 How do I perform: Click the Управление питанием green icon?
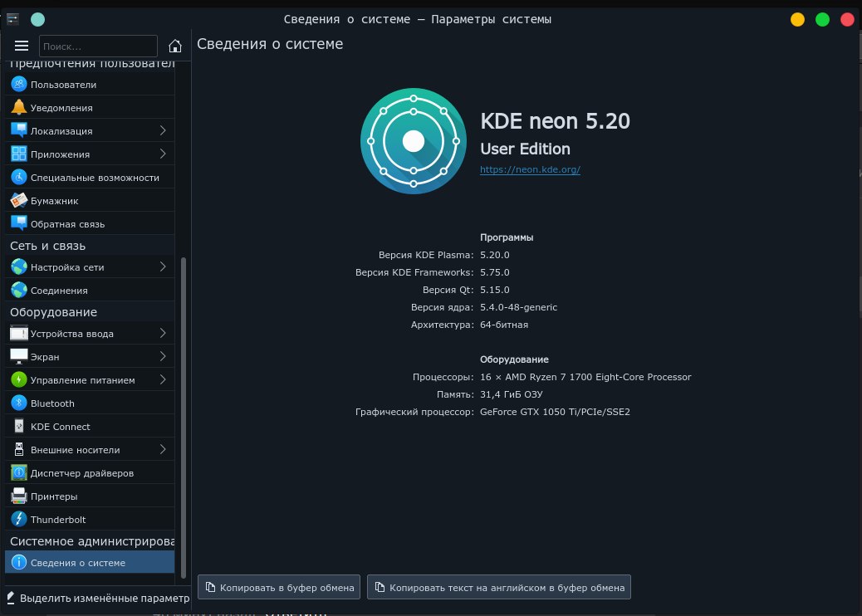tap(19, 379)
